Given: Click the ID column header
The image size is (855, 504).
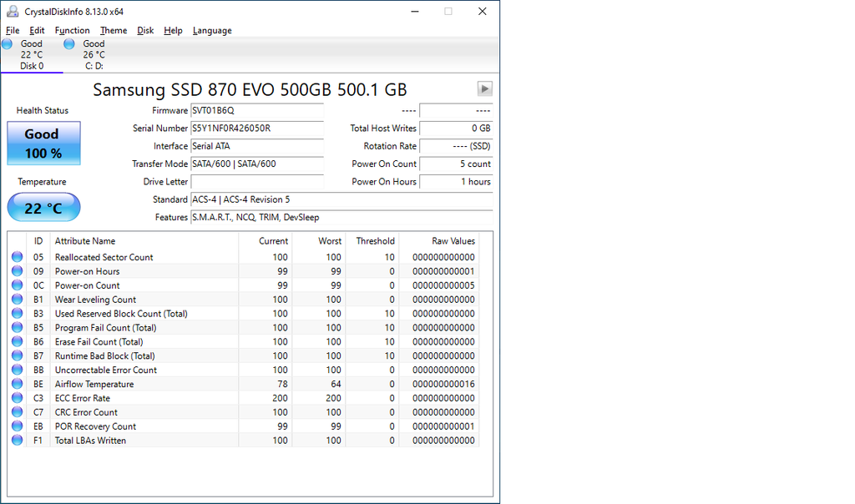Looking at the screenshot, I should click(x=38, y=241).
